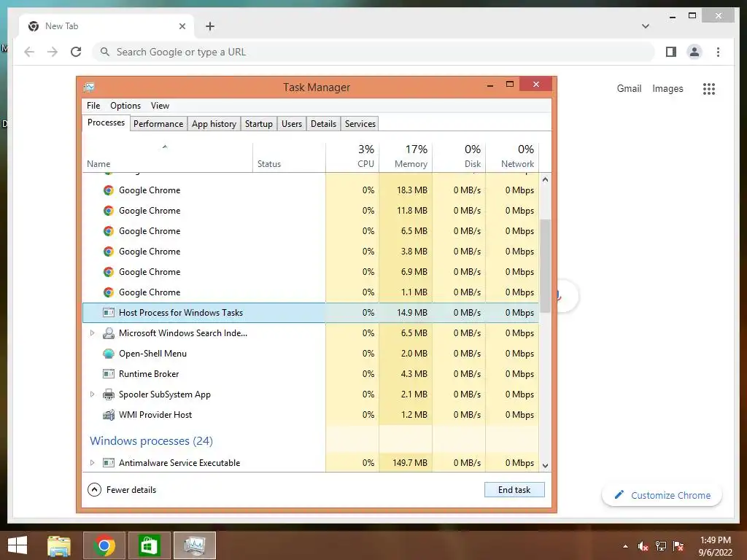Click the Task Manager title bar icon
The height and width of the screenshot is (560, 747).
pyautogui.click(x=89, y=87)
